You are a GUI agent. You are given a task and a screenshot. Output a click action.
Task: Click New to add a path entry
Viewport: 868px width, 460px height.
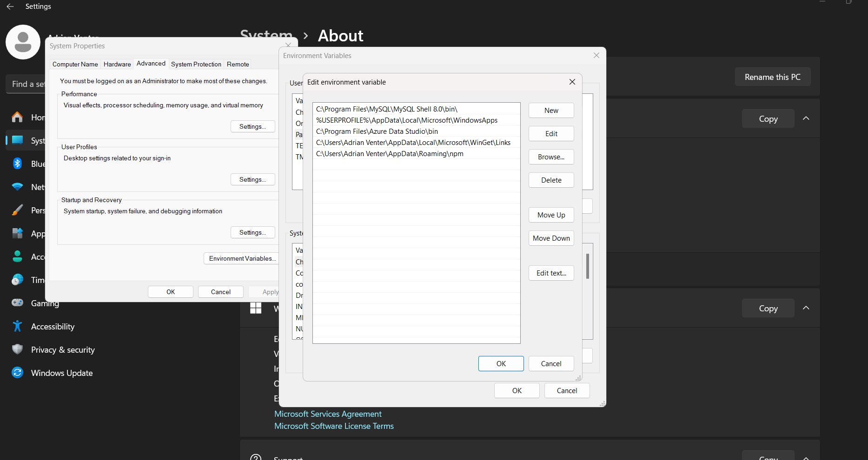tap(551, 111)
